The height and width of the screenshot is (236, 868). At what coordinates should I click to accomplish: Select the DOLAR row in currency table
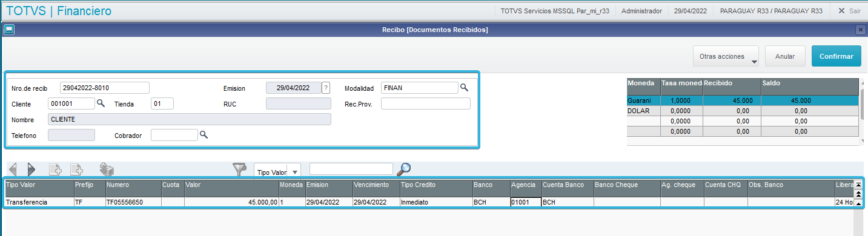(743, 111)
